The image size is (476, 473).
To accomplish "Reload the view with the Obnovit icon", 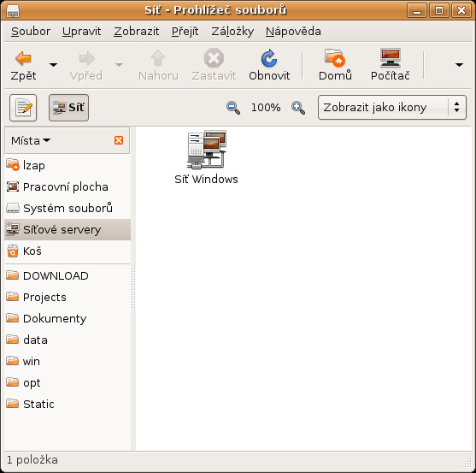I will (269, 57).
